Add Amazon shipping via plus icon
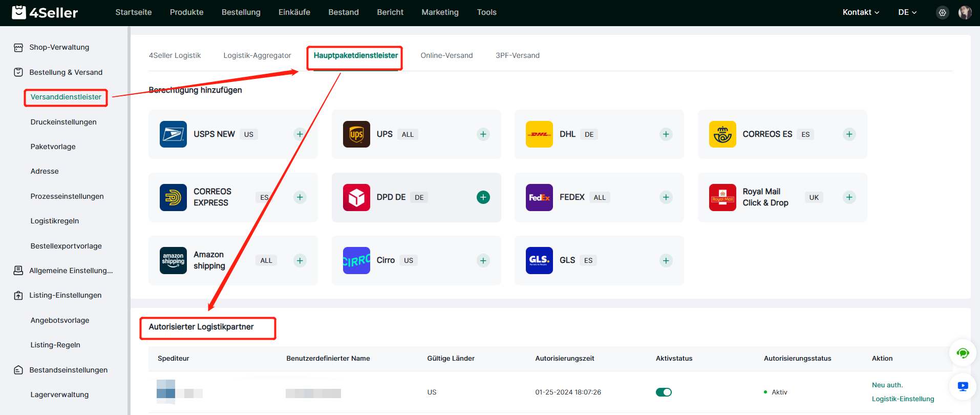The image size is (980, 415). (300, 260)
